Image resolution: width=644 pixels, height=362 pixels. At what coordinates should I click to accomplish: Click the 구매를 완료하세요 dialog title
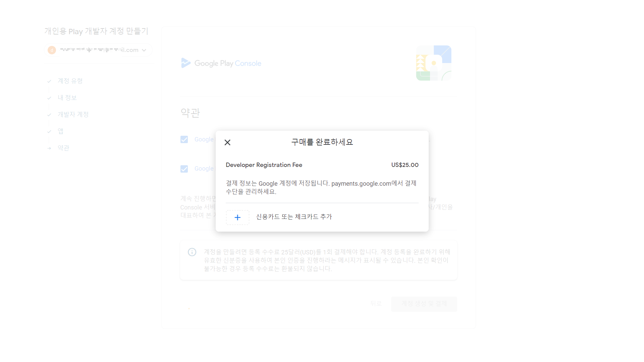tap(322, 142)
